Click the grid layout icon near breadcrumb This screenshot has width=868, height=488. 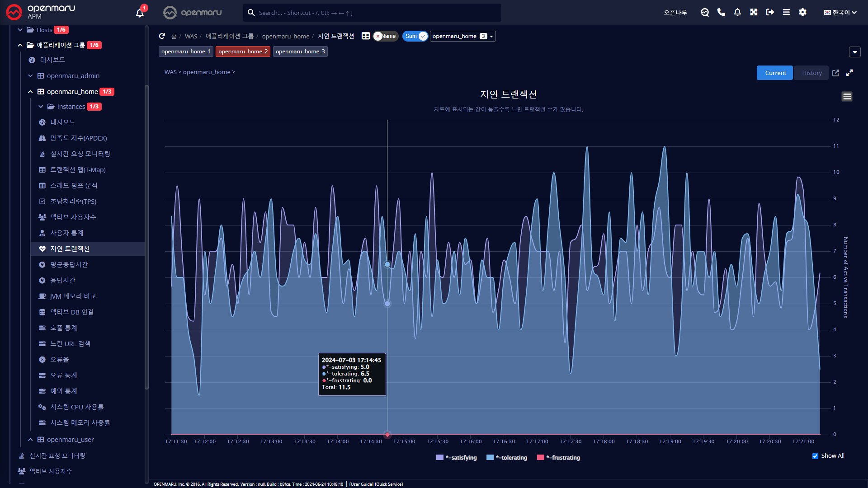click(x=366, y=36)
